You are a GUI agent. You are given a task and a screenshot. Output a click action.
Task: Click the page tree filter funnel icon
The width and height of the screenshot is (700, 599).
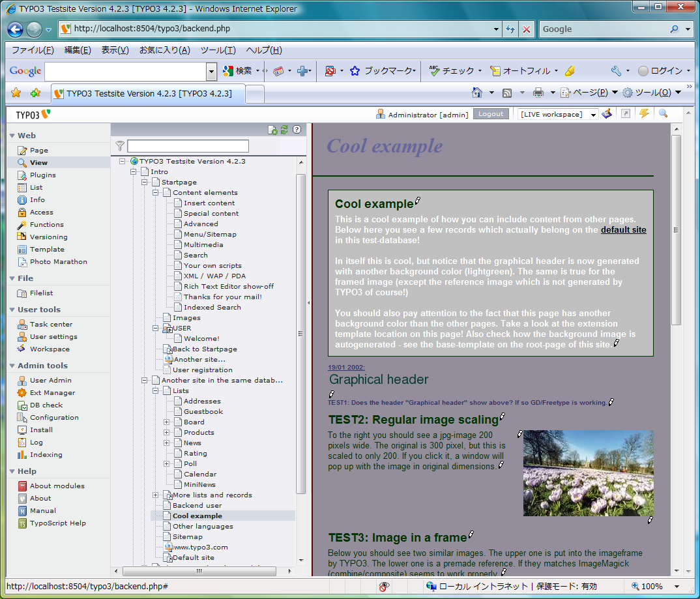pos(120,146)
